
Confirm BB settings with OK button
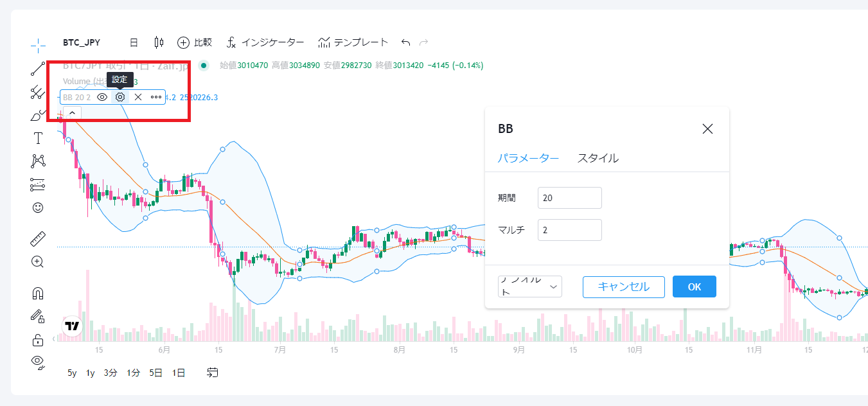click(694, 287)
